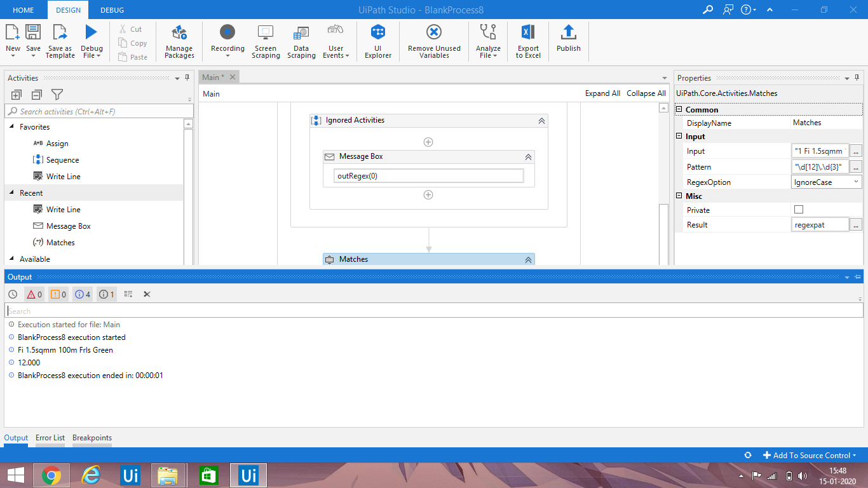Close the Main workflow tab
Image resolution: width=868 pixels, height=488 pixels.
pyautogui.click(x=233, y=78)
